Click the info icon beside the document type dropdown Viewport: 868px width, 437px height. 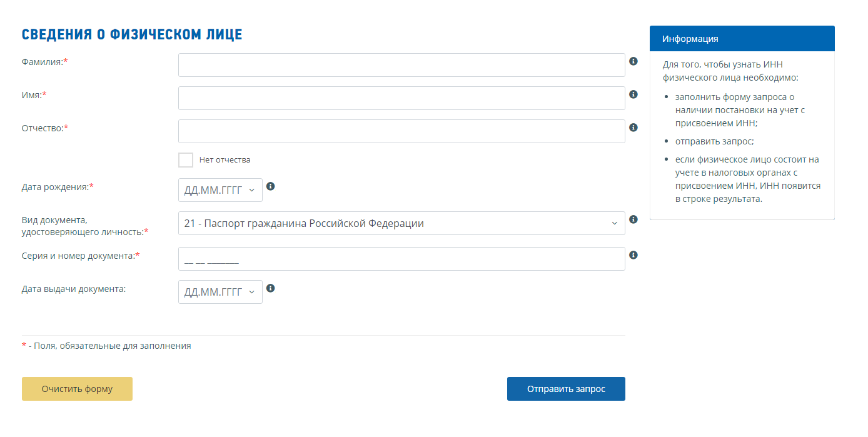point(633,219)
